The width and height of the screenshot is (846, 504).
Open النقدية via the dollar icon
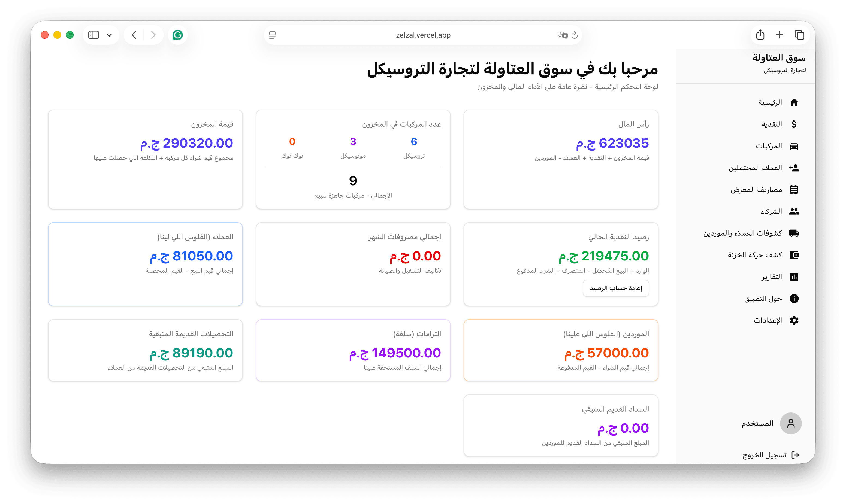point(794,124)
